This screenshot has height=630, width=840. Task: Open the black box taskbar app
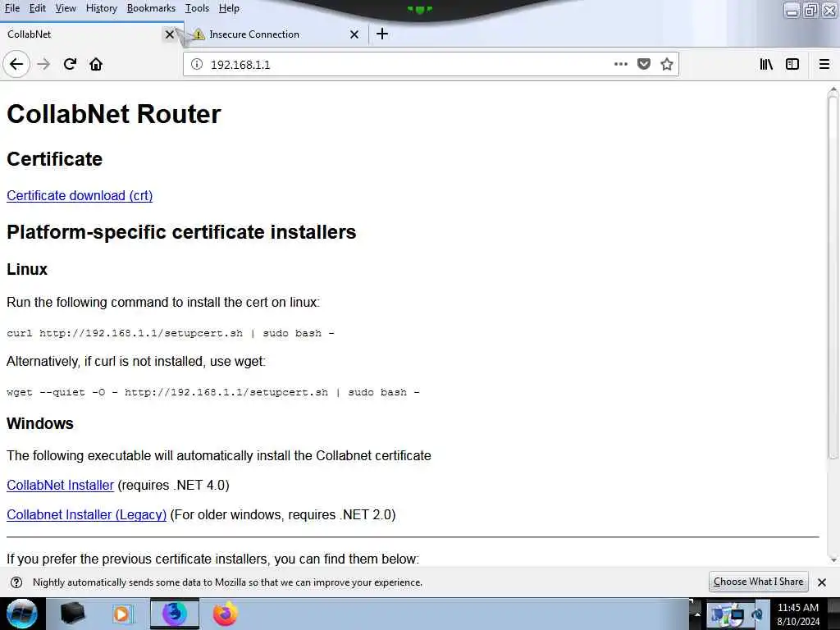click(72, 614)
